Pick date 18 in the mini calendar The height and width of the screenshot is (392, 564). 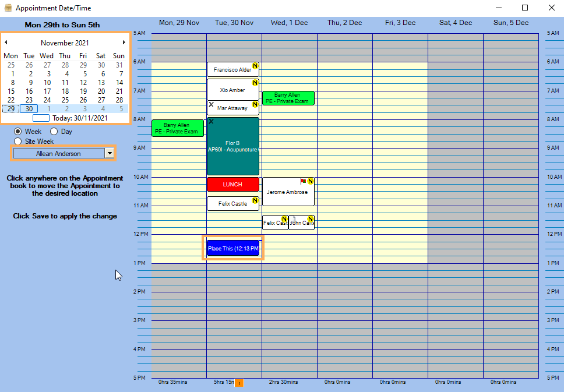point(65,91)
